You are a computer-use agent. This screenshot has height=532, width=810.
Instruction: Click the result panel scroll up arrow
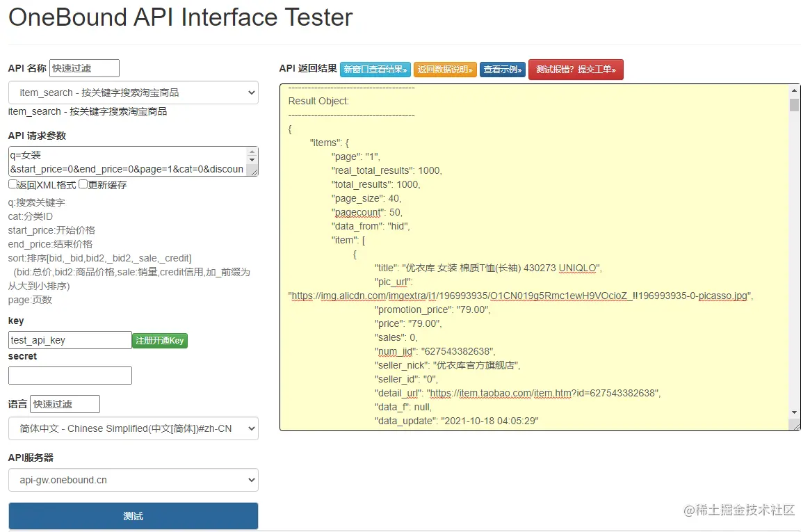click(794, 91)
